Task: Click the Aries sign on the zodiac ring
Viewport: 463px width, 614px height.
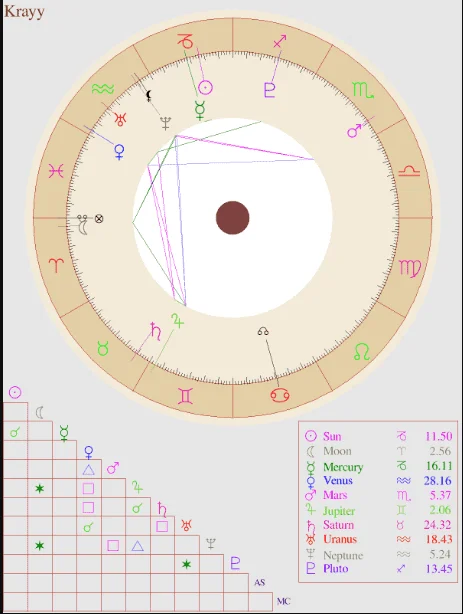Action: pos(56,266)
